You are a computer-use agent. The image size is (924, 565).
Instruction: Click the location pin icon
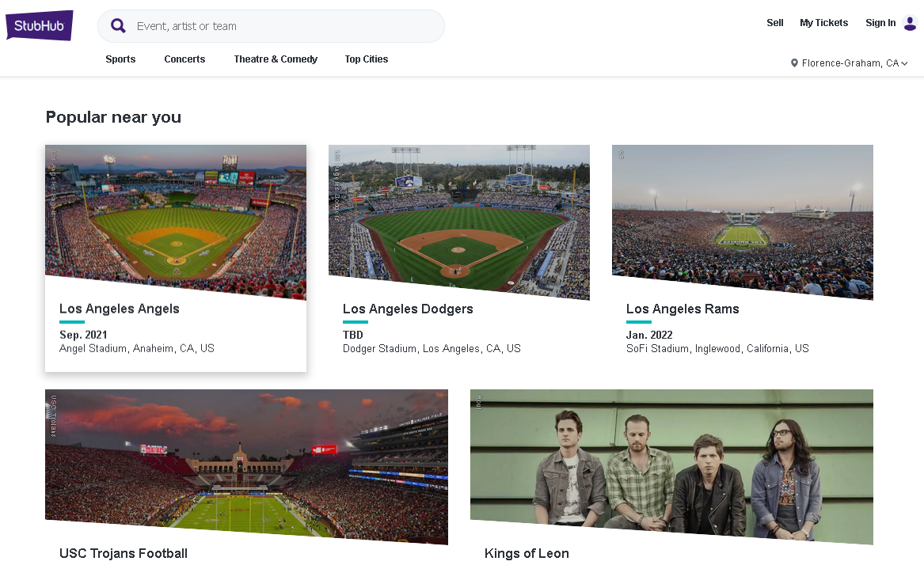[x=794, y=63]
